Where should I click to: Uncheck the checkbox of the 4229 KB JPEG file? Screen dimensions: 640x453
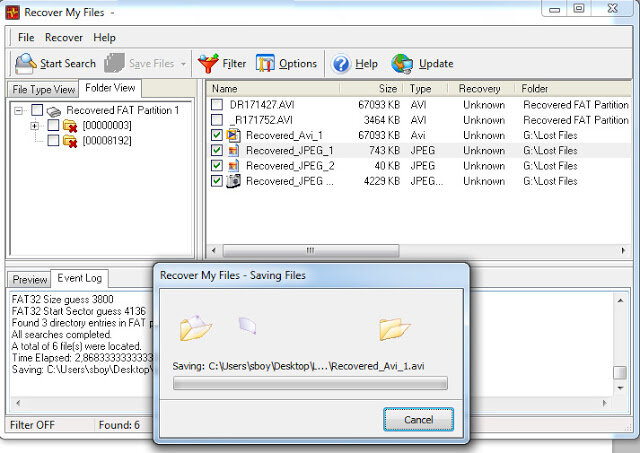click(217, 181)
